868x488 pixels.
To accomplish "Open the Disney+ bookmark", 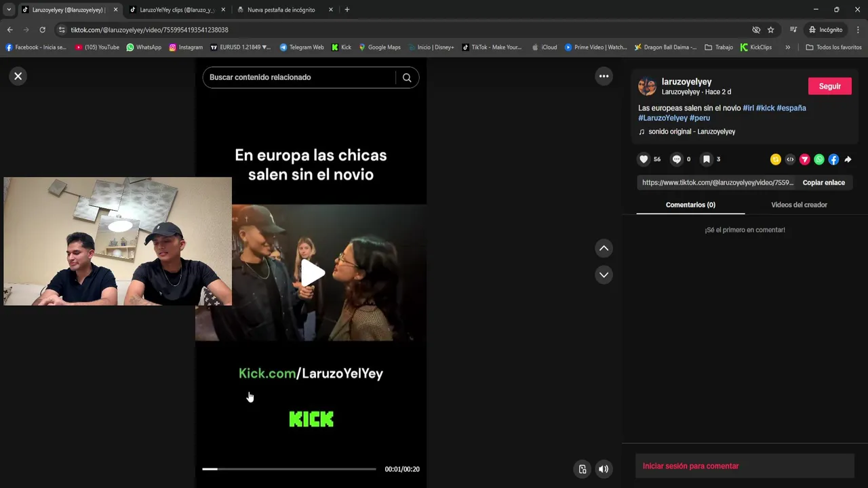I will tap(431, 47).
